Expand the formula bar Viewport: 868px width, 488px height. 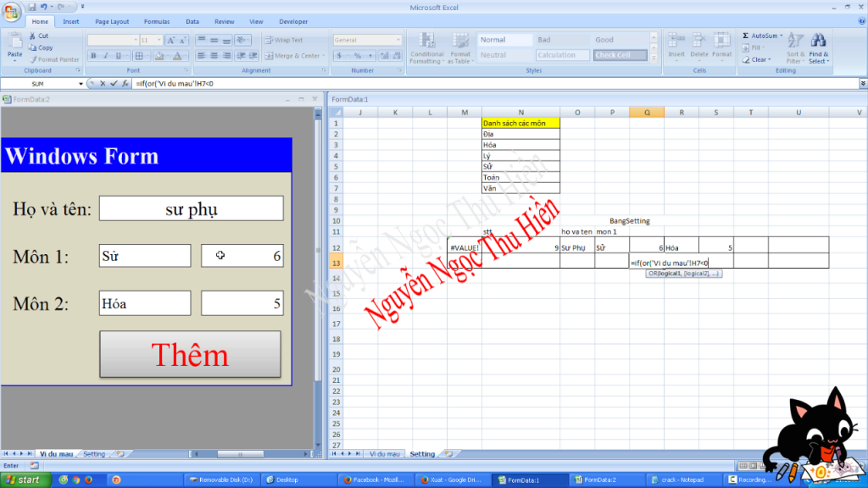[863, 84]
